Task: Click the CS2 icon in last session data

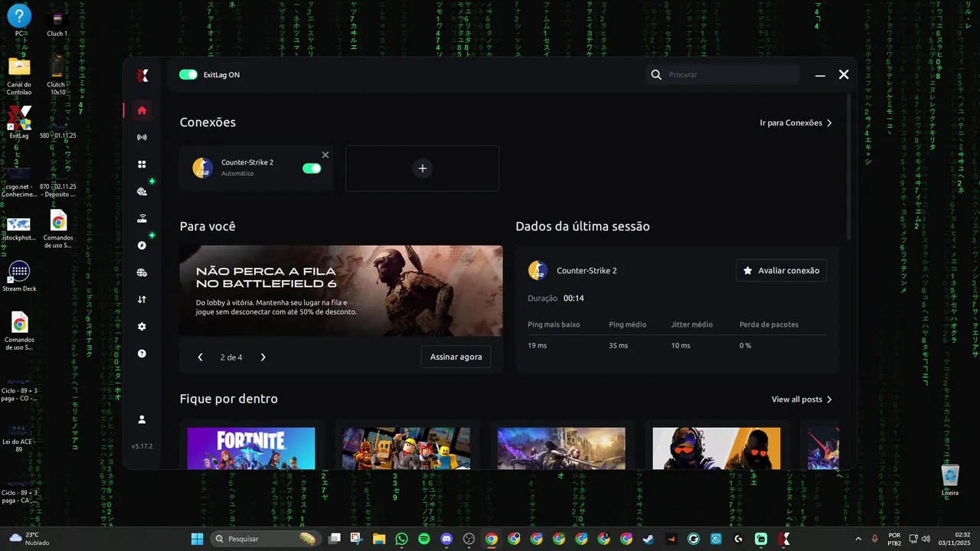Action: click(x=537, y=270)
